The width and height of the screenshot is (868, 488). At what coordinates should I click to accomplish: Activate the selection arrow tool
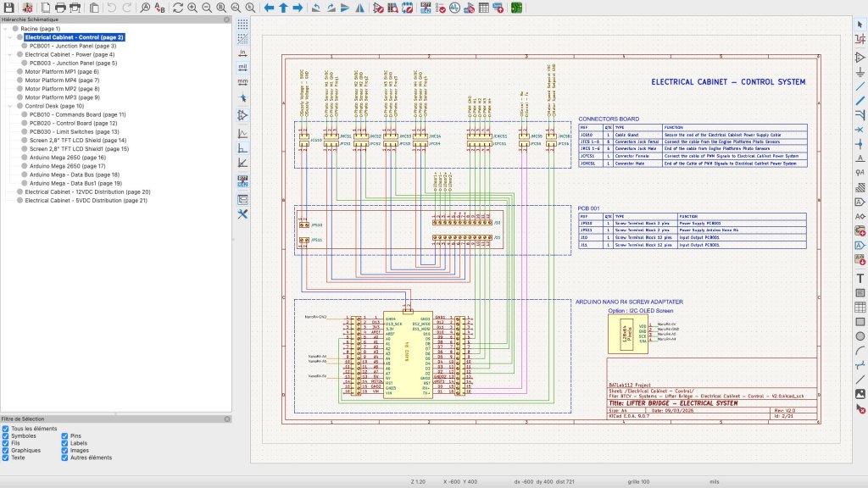[860, 24]
